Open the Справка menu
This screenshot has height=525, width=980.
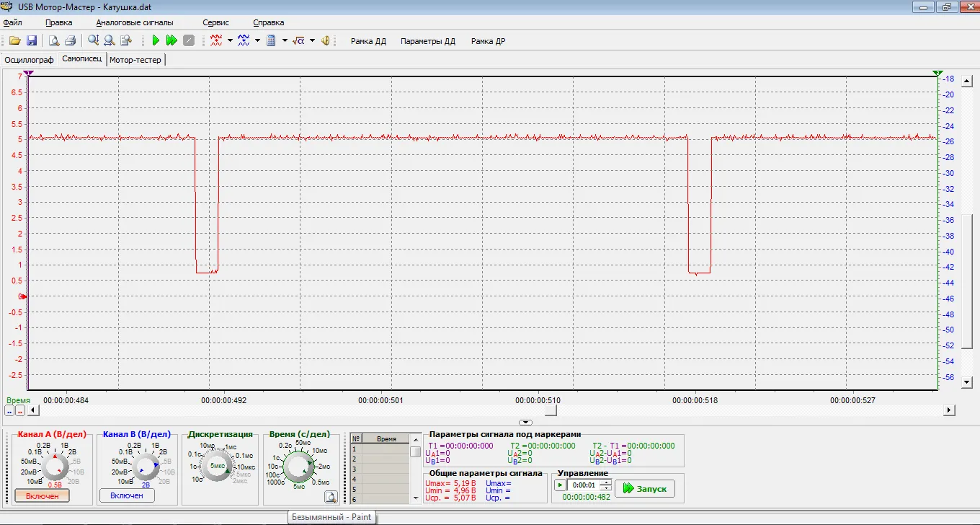click(268, 22)
